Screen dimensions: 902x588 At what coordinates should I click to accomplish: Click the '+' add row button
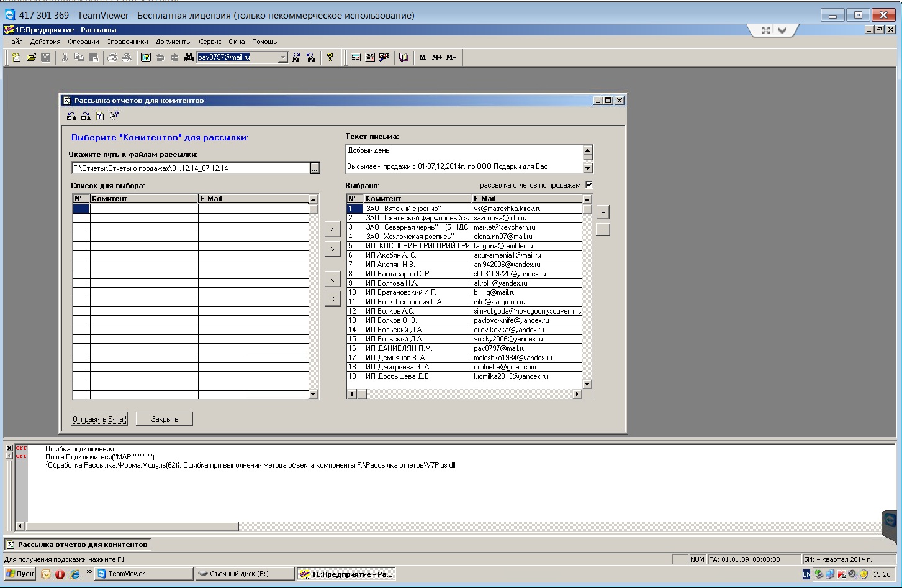602,212
